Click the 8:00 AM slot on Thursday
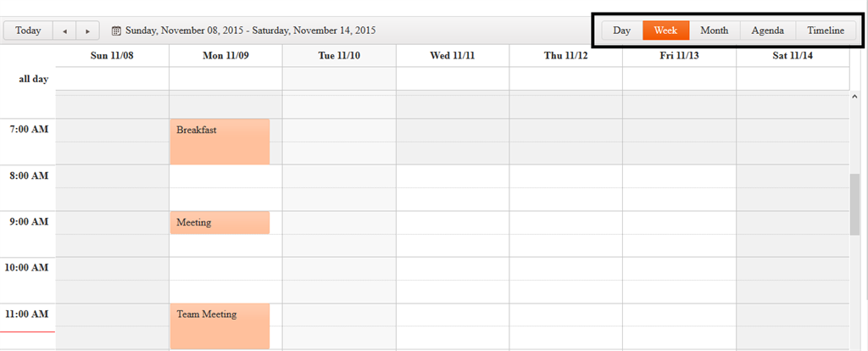868x351 pixels. point(565,175)
